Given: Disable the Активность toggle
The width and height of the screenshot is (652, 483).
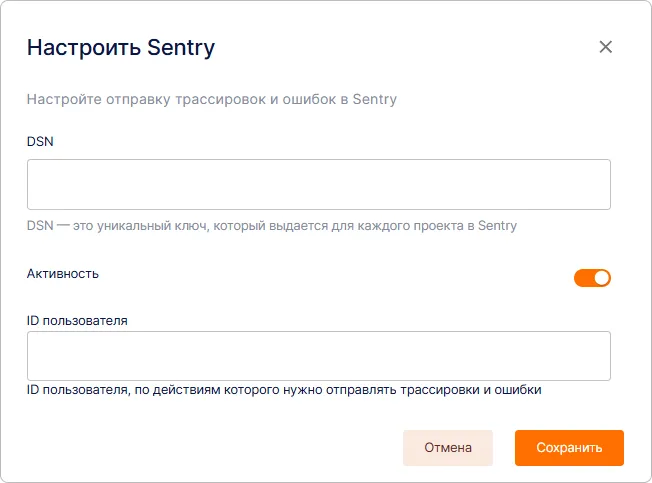Looking at the screenshot, I should coord(592,278).
